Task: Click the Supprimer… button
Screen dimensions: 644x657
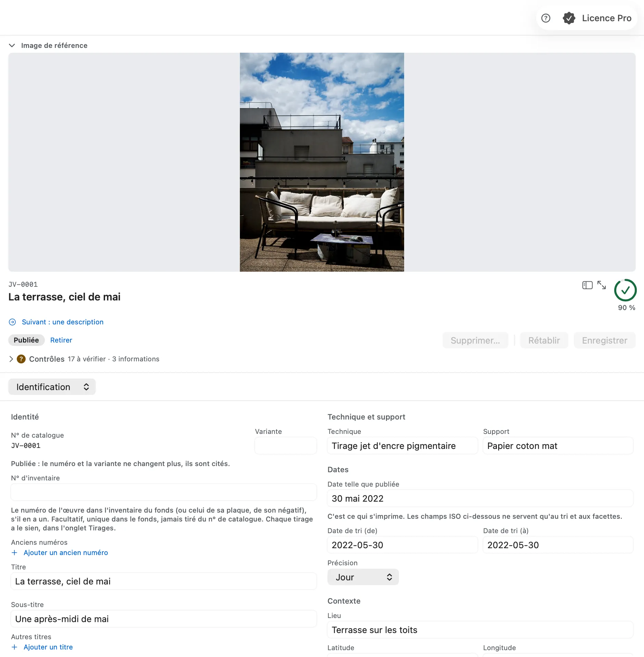Action: pos(475,340)
